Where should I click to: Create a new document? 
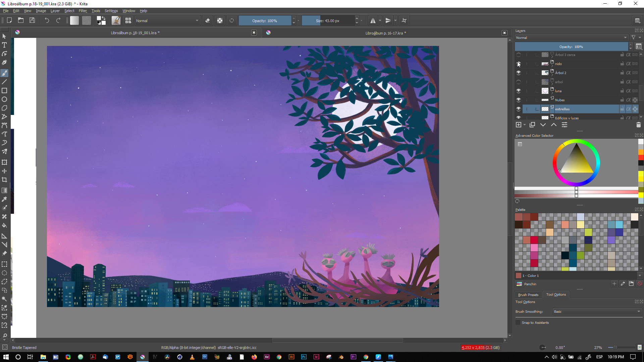pos(9,20)
